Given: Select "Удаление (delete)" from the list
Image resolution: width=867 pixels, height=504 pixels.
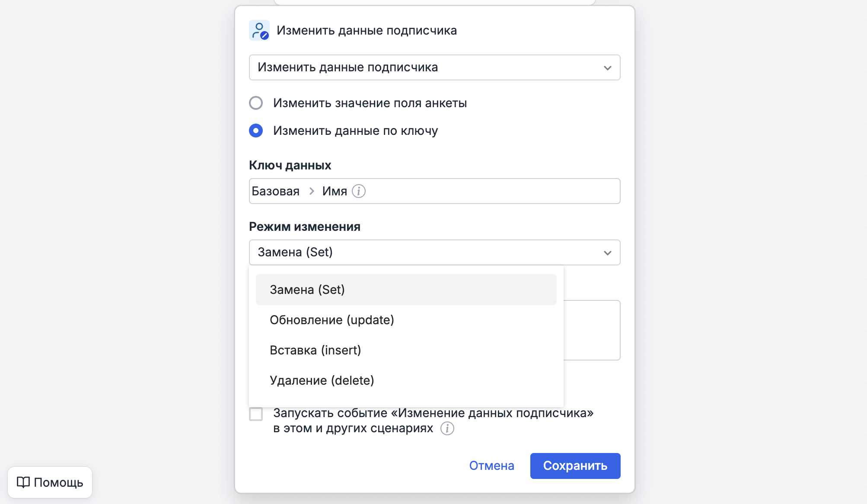Looking at the screenshot, I should pos(322,380).
